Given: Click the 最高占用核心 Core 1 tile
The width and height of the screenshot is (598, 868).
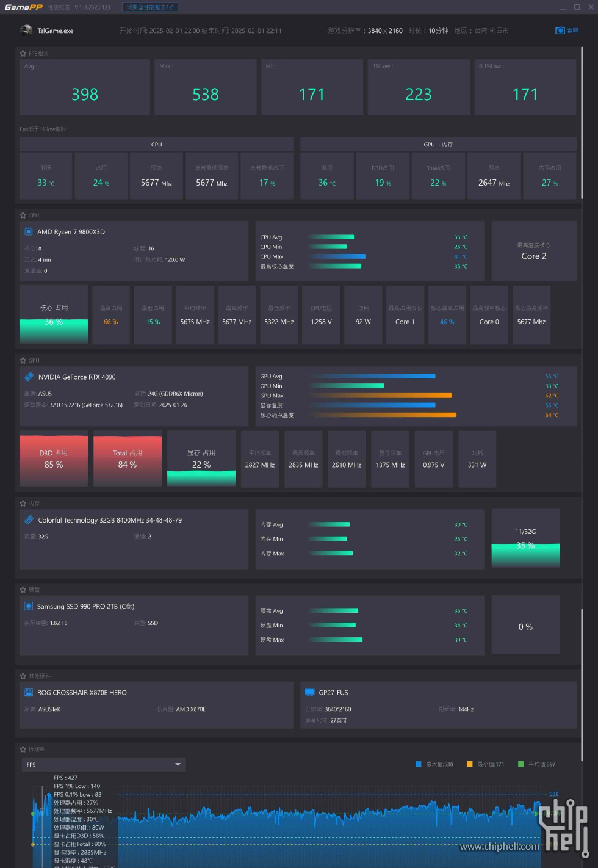Looking at the screenshot, I should [405, 315].
